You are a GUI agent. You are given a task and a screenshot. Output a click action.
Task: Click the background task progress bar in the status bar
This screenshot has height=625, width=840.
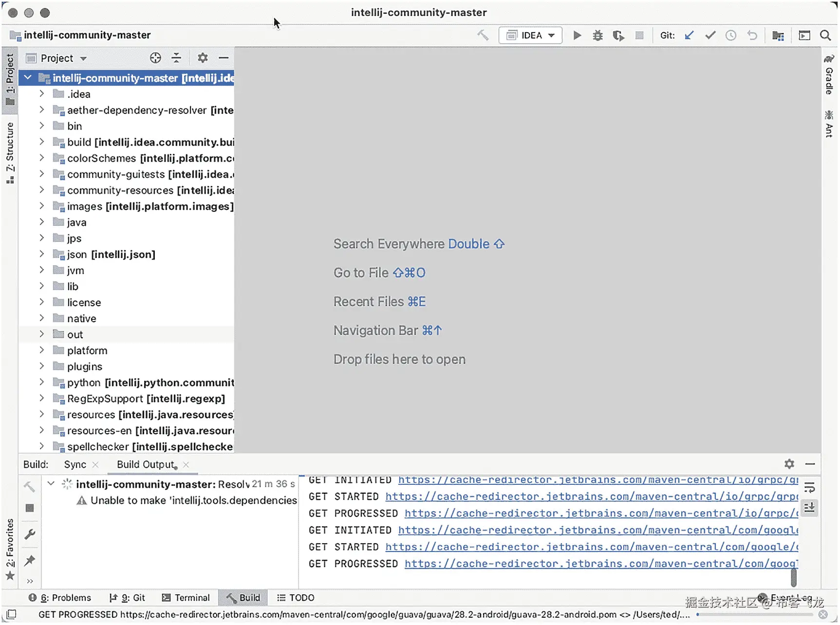click(x=755, y=614)
